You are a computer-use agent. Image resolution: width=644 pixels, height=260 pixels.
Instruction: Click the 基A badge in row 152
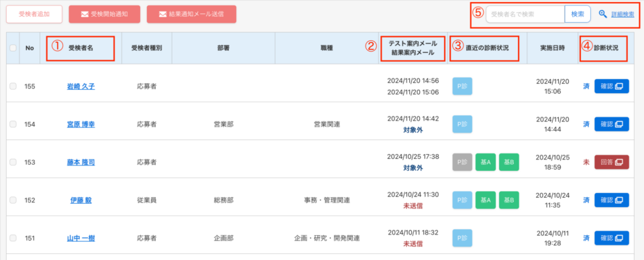(x=486, y=200)
